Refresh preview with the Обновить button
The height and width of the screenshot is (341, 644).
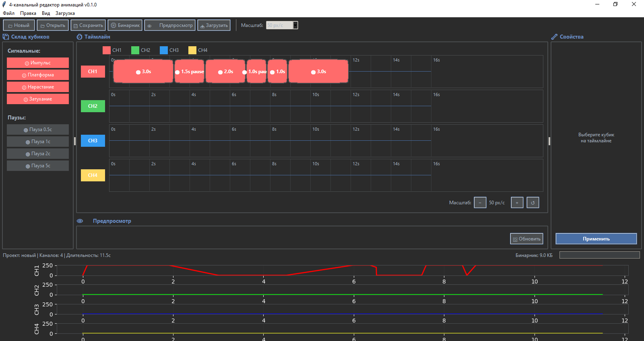[526, 239]
